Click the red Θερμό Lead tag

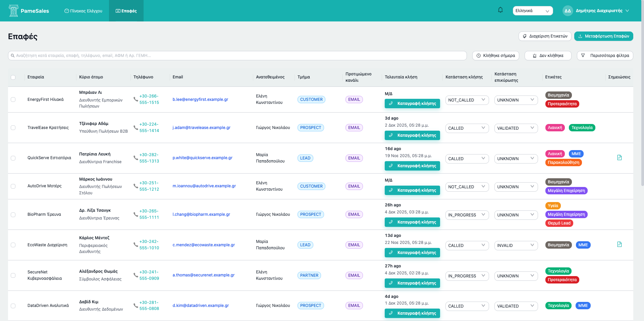pyautogui.click(x=559, y=223)
